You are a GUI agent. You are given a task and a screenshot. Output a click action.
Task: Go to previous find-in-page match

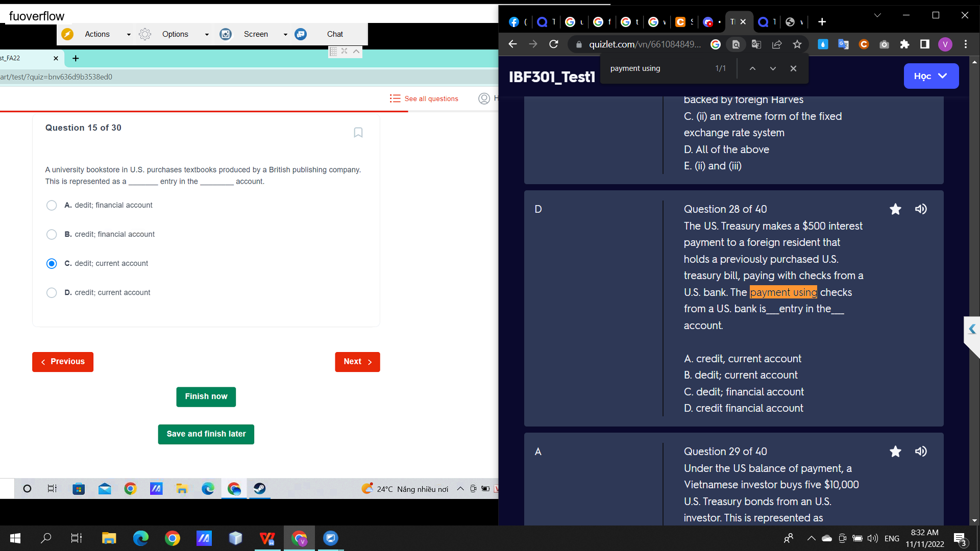[x=752, y=68]
